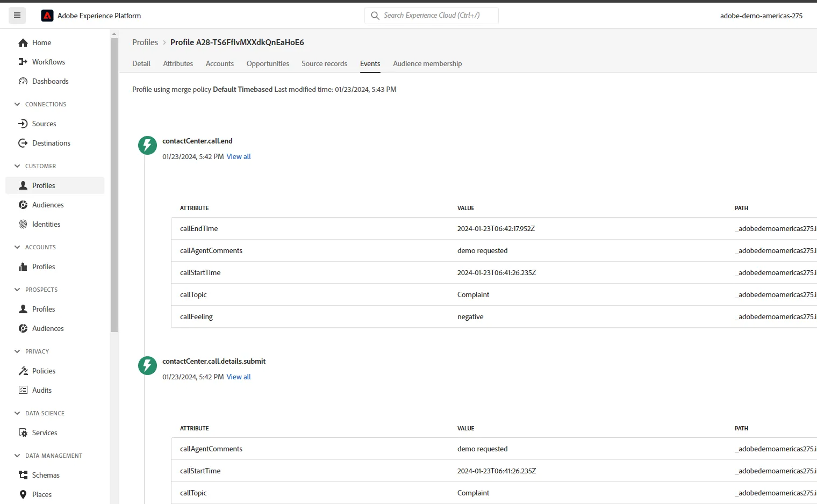817x504 pixels.
Task: Select Customer Profiles person icon
Action: (23, 185)
